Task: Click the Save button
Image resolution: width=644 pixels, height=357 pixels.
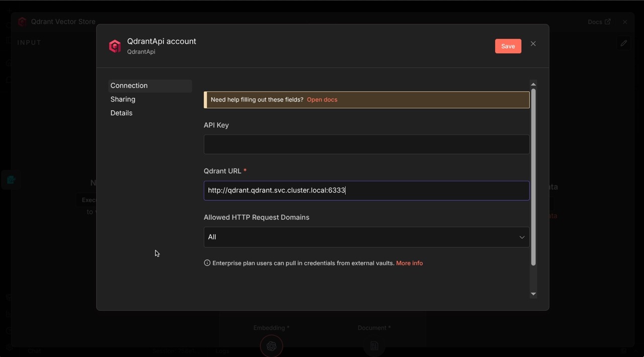Action: 508,46
